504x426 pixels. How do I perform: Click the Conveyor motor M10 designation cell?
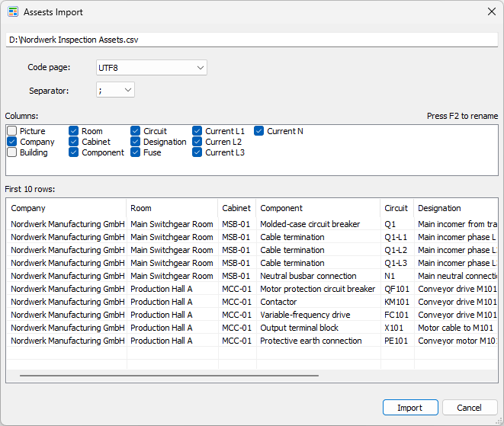(x=456, y=341)
